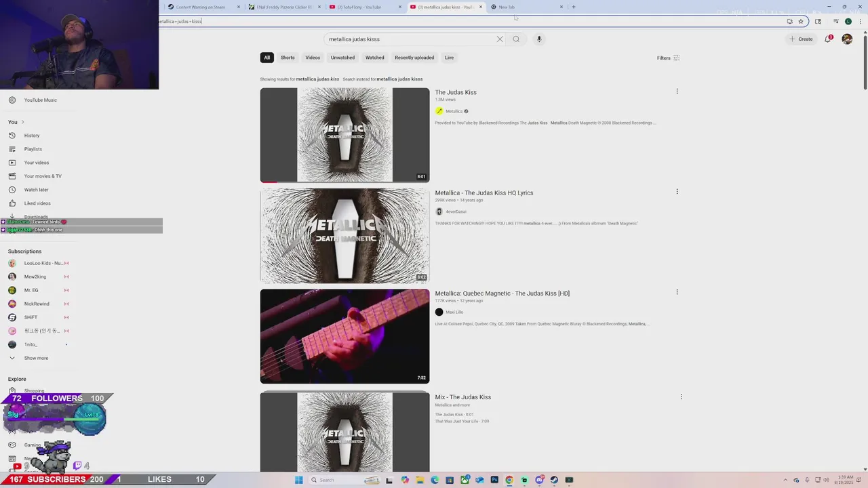Open File Explorer from the taskbar

pos(420,480)
